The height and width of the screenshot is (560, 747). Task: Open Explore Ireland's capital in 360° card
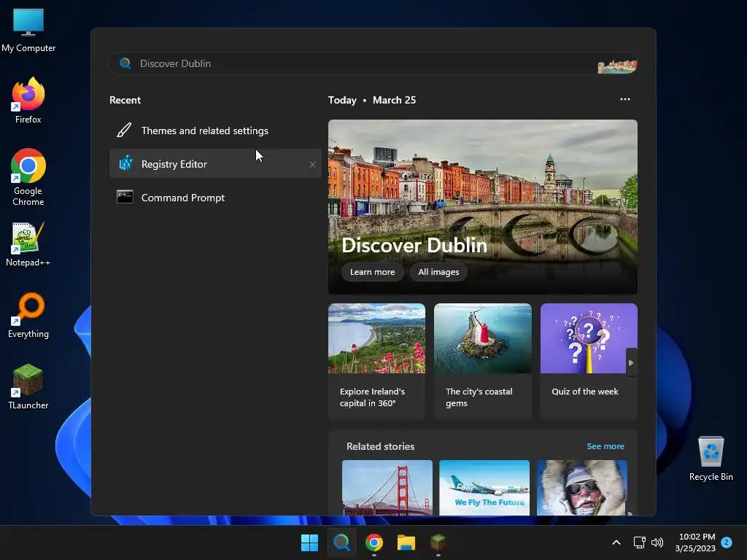pyautogui.click(x=376, y=361)
